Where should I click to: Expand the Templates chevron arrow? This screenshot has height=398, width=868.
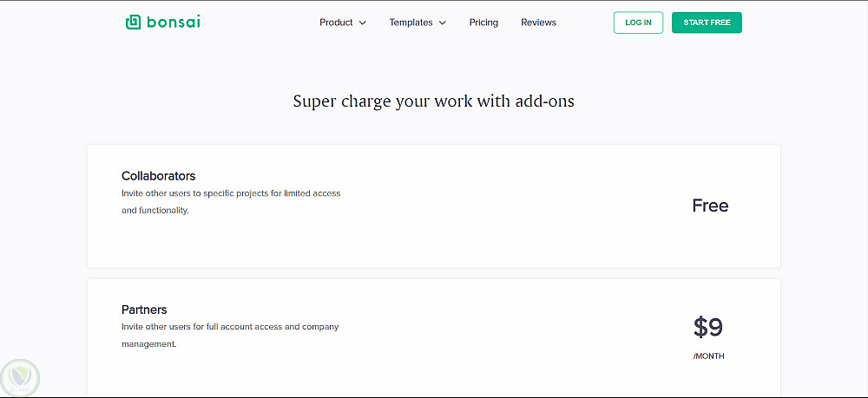[x=443, y=23]
